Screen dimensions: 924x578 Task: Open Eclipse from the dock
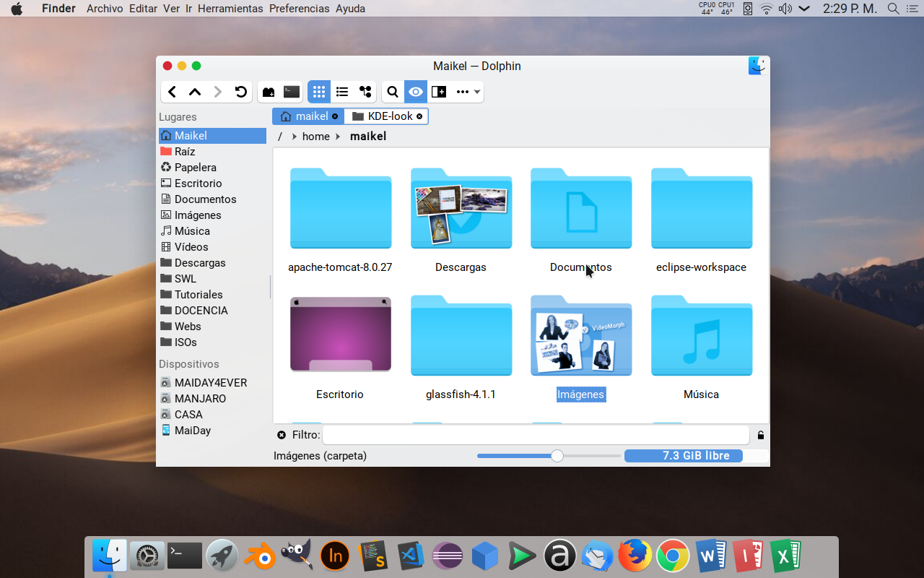coord(448,556)
